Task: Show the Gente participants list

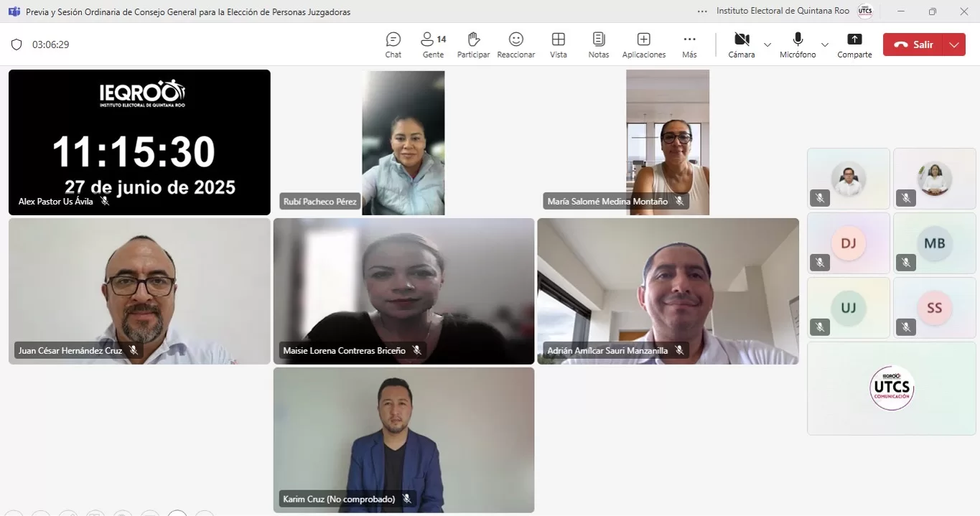Action: point(433,44)
